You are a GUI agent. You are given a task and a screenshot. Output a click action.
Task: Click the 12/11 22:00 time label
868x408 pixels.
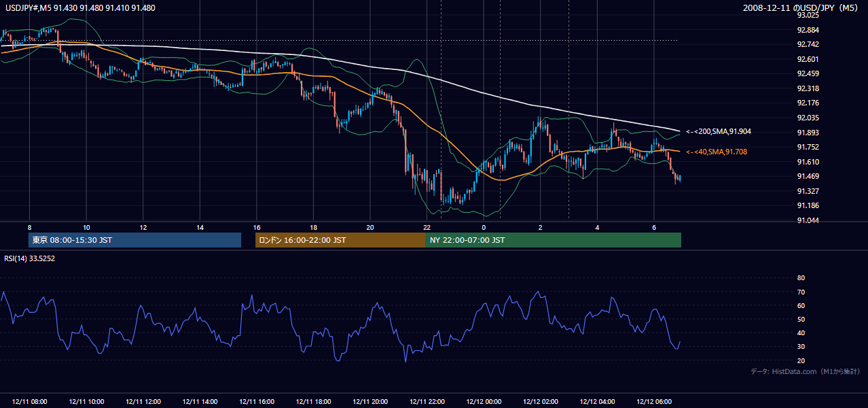click(427, 401)
